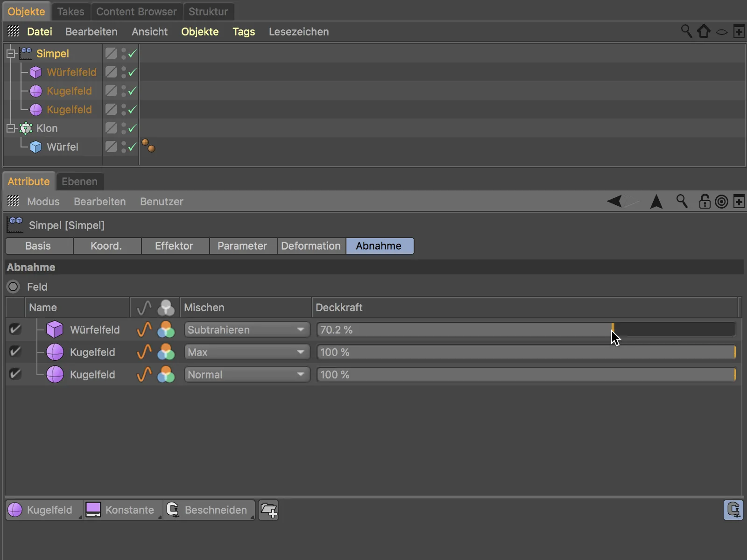
Task: Click the lock icon in Attribute manager
Action: pyautogui.click(x=704, y=201)
